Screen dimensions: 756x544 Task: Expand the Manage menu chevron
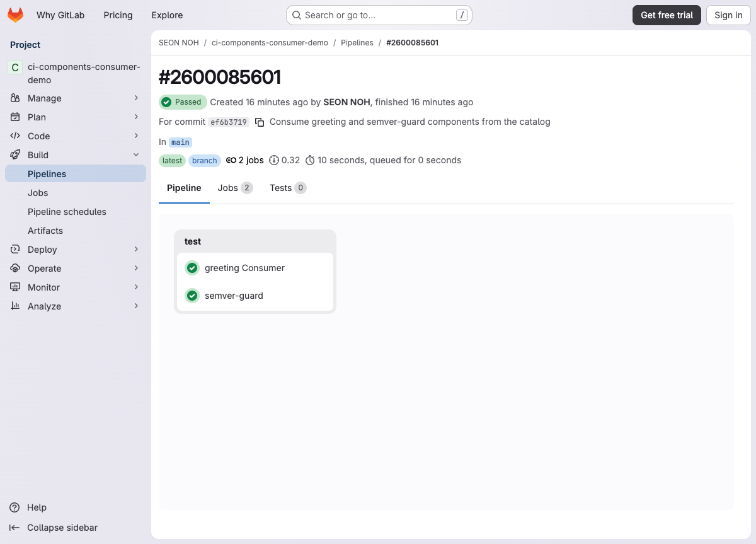136,98
